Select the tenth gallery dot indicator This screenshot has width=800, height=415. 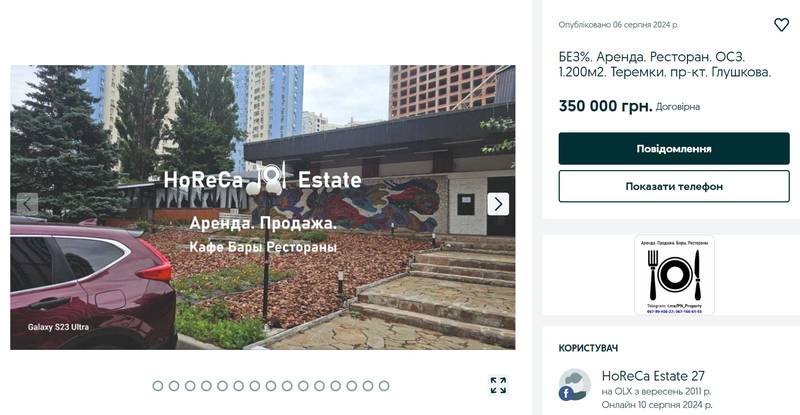click(x=303, y=386)
